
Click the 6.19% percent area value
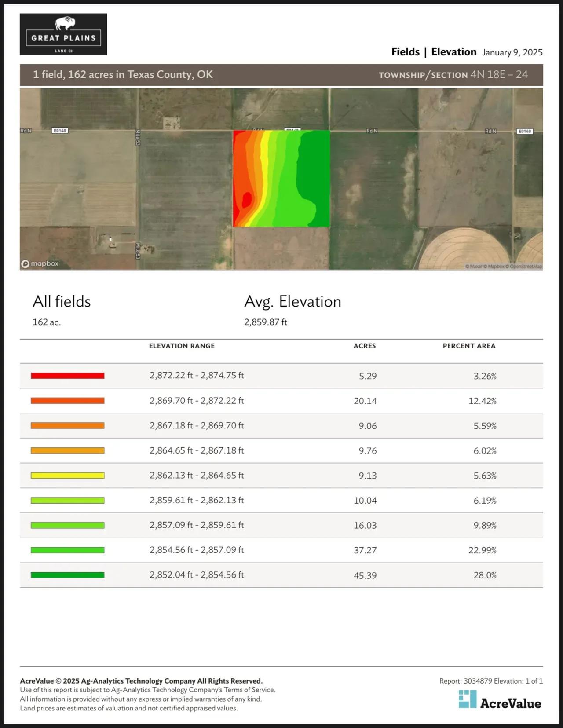(485, 501)
